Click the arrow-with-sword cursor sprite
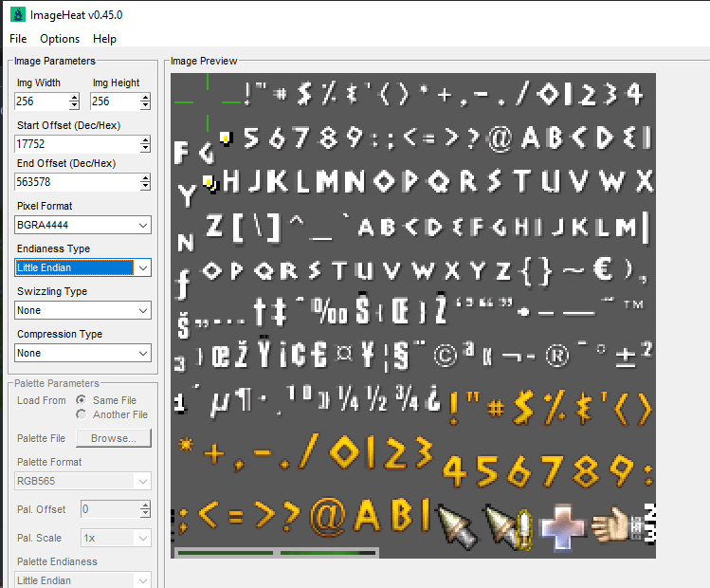This screenshot has height=588, width=710. 509,526
